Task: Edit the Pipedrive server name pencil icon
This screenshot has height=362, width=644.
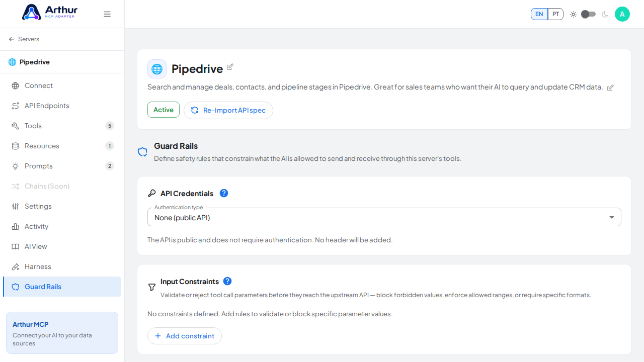Action: (230, 67)
